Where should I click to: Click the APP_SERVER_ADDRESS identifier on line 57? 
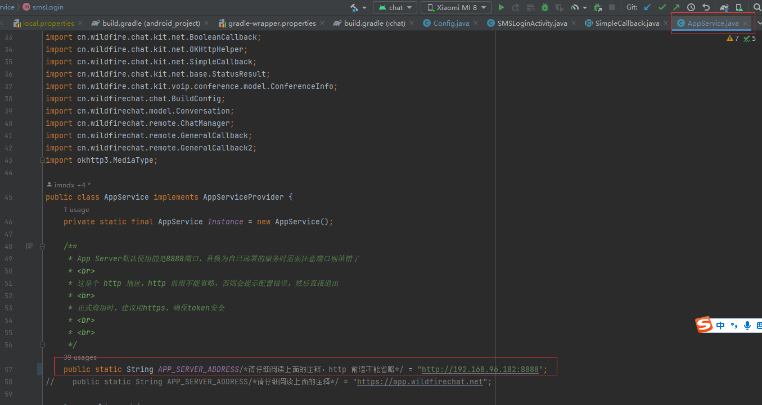[198, 369]
